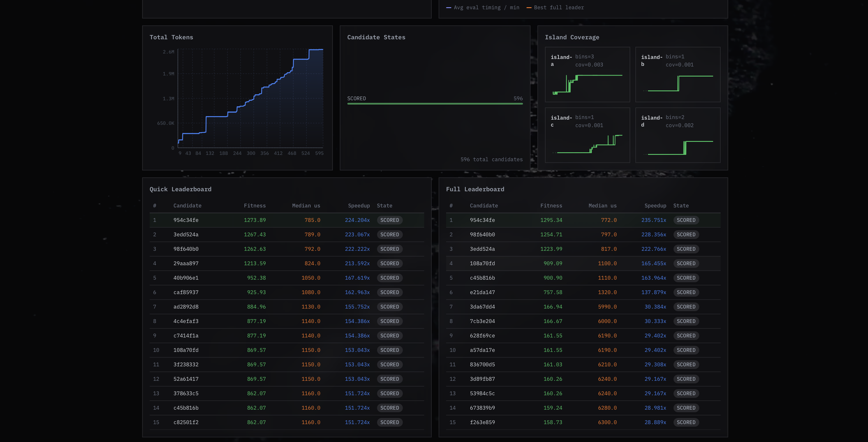Open the island-d coverage card
The height and width of the screenshot is (442, 868).
[x=678, y=135]
